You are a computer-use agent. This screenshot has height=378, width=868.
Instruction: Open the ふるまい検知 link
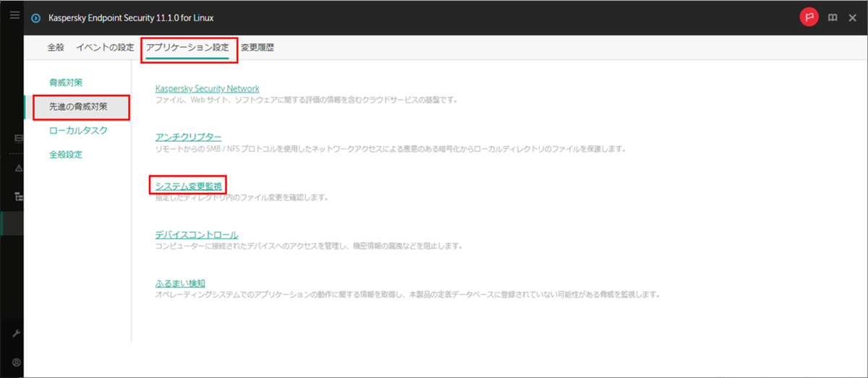[x=180, y=283]
